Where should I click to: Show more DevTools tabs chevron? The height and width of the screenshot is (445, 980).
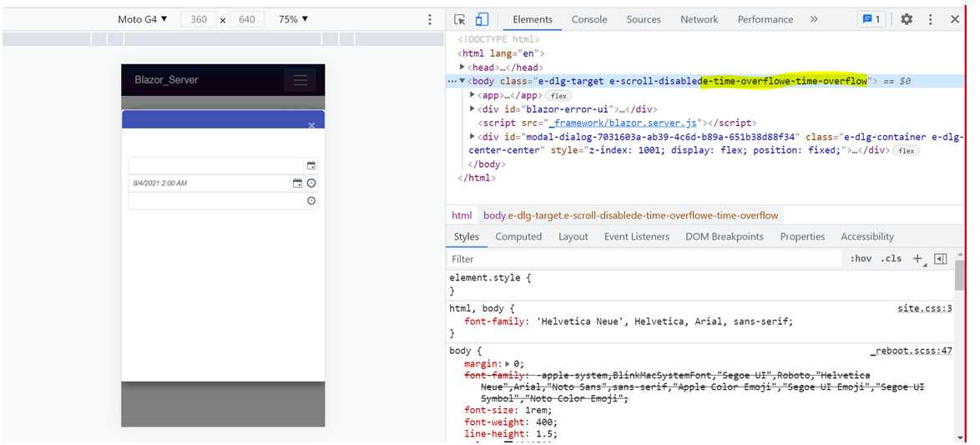click(x=814, y=19)
